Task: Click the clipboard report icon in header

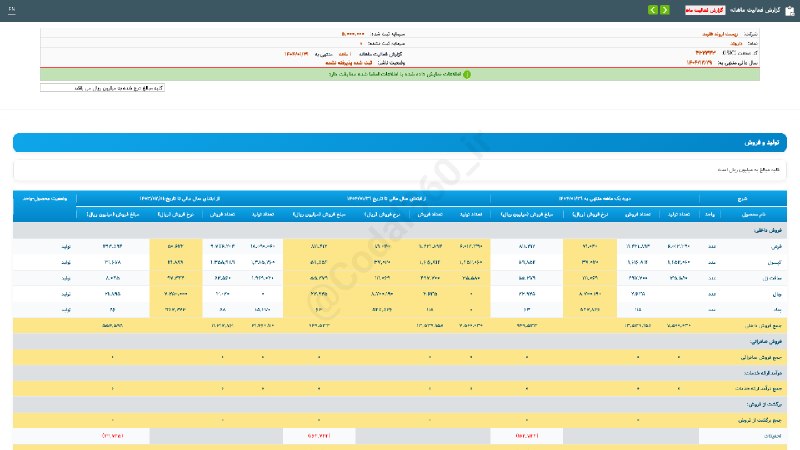Action: 789,10
